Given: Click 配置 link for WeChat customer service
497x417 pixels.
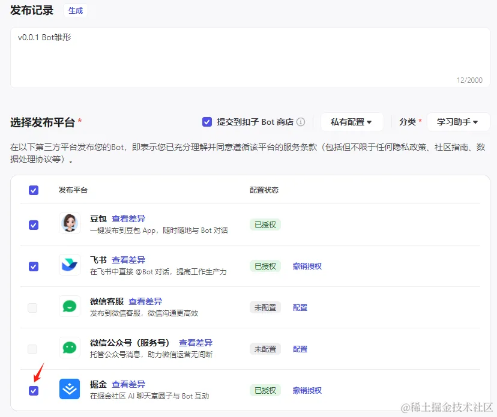Looking at the screenshot, I should tap(300, 307).
